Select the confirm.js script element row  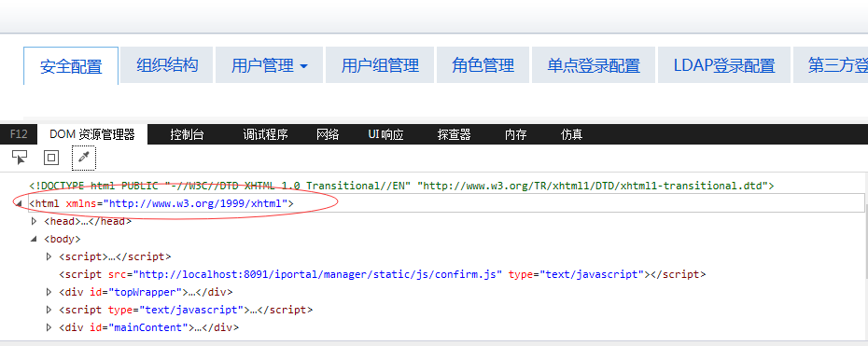(382, 274)
